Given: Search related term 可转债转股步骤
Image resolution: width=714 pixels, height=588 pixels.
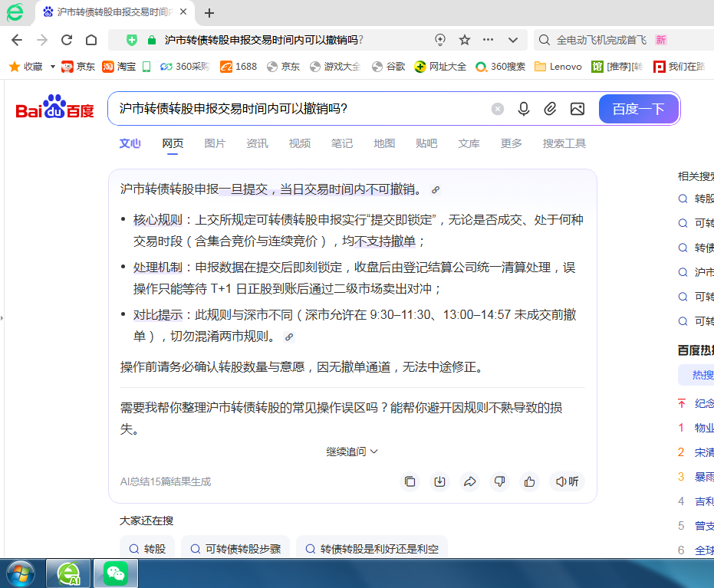Looking at the screenshot, I should pos(235,548).
